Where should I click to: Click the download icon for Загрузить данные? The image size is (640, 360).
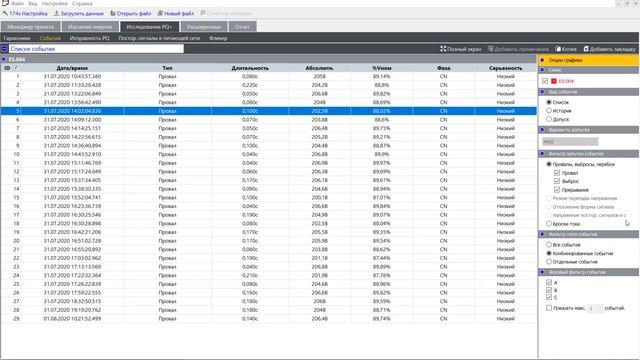[56, 13]
